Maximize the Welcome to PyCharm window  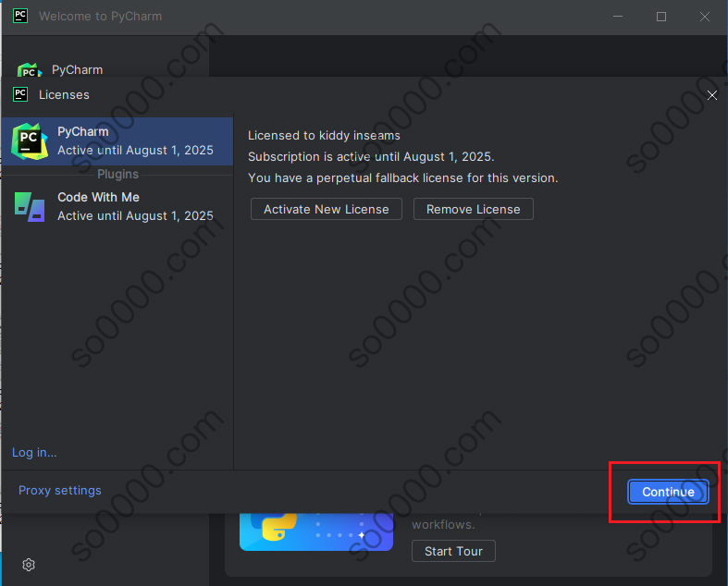(661, 17)
